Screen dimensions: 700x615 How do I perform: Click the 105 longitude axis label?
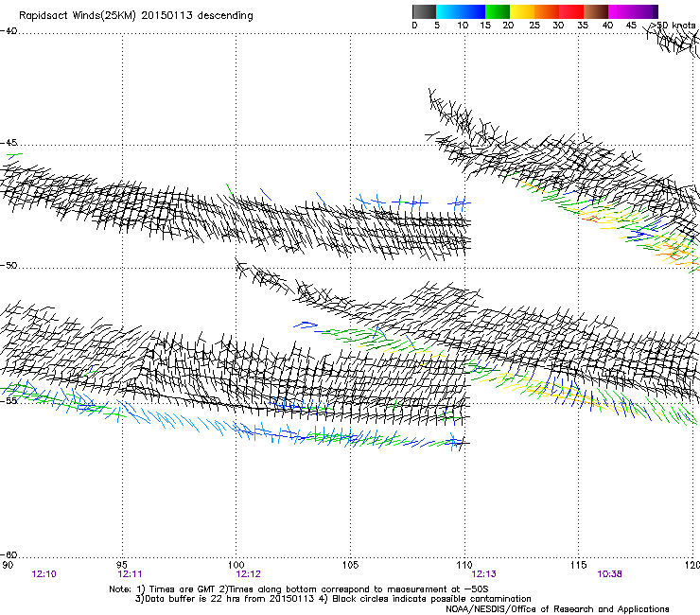point(350,565)
